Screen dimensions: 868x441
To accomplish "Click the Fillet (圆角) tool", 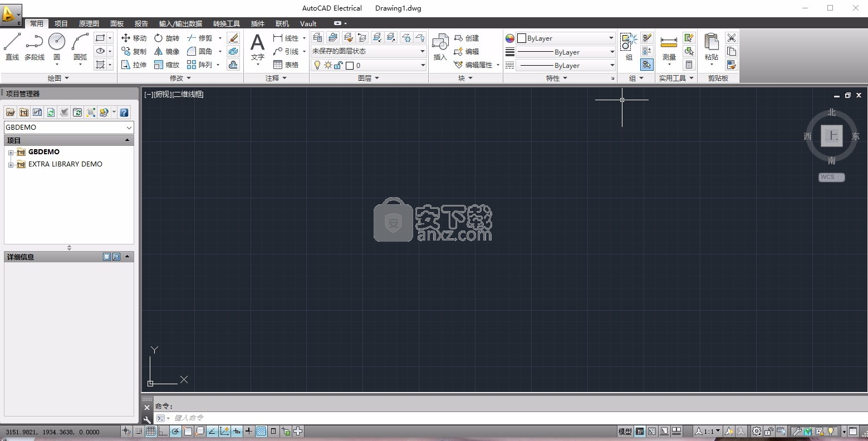I will pos(200,51).
